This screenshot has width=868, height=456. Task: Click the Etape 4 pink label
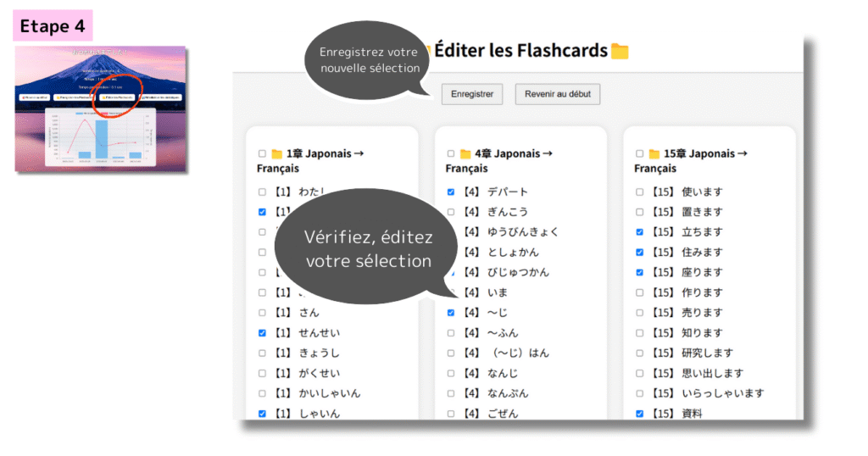(x=53, y=26)
